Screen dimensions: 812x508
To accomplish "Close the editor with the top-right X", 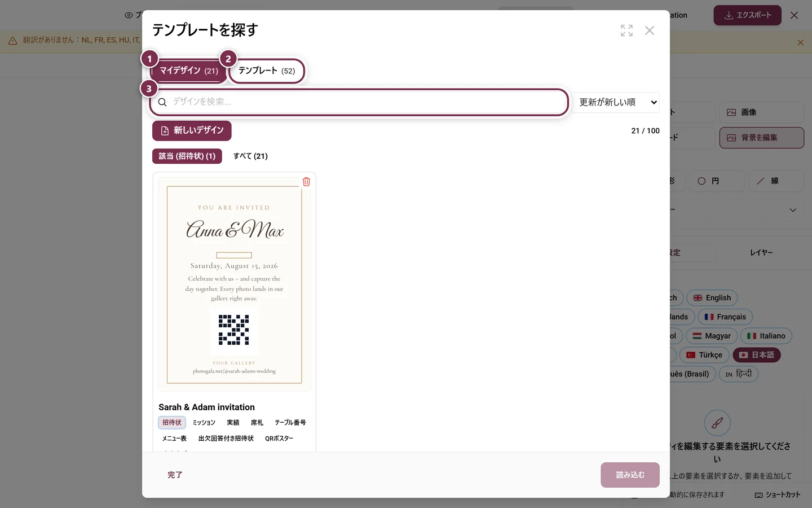I will tap(794, 15).
